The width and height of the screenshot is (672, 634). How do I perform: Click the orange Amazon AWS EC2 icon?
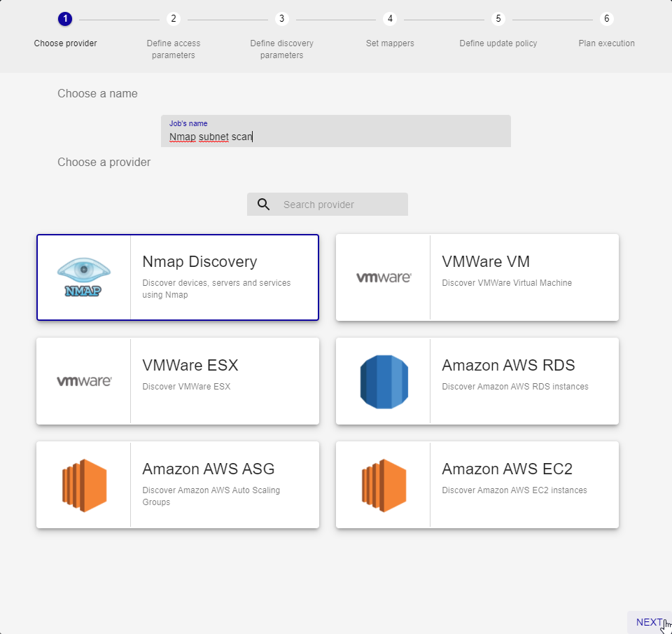point(384,485)
